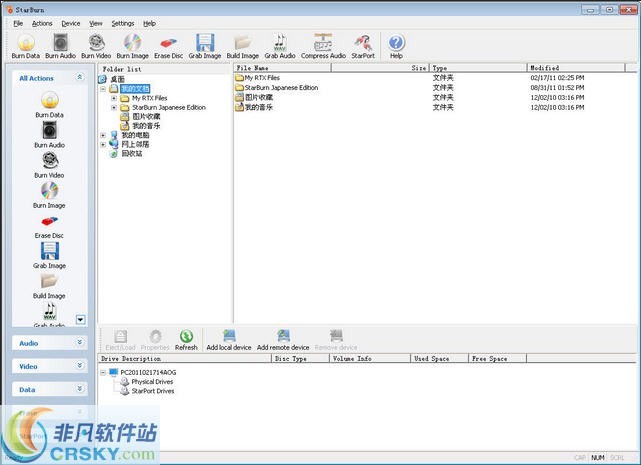The image size is (641, 465).
Task: Select Burn Video in All Actions sidebar
Action: [x=49, y=165]
